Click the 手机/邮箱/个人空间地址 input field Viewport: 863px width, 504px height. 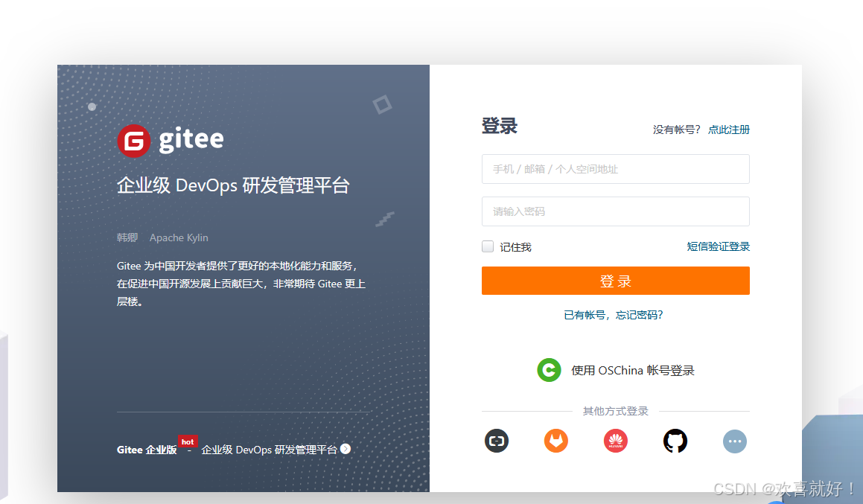coord(616,169)
